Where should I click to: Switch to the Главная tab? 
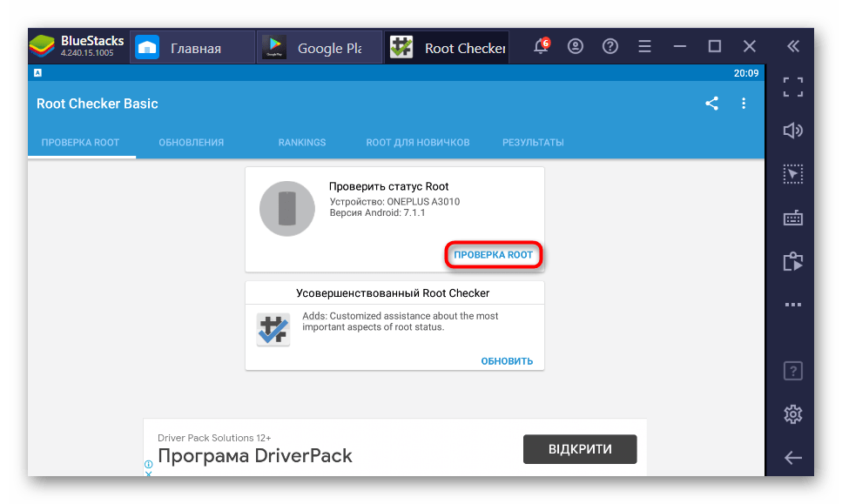click(192, 48)
